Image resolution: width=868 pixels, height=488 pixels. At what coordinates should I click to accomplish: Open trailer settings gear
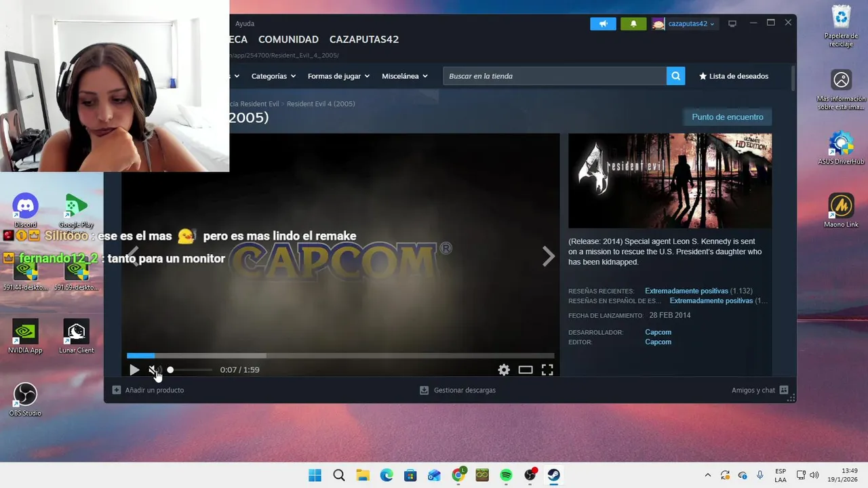point(504,369)
